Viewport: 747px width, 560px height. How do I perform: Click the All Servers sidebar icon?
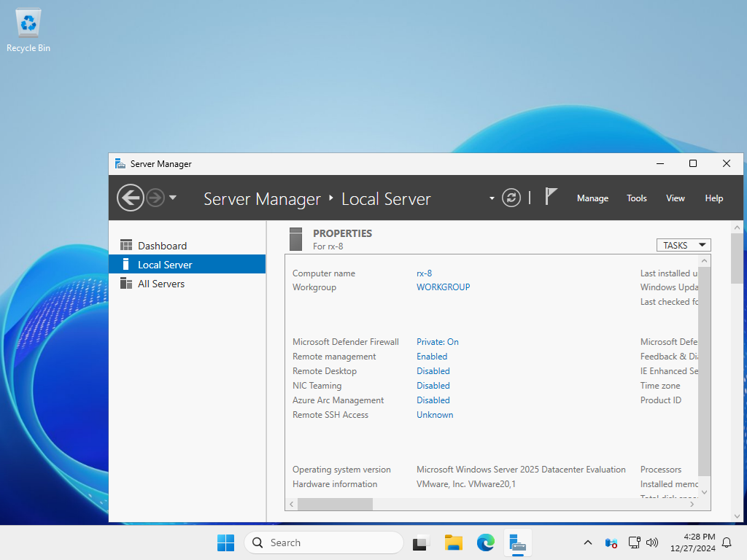click(126, 284)
